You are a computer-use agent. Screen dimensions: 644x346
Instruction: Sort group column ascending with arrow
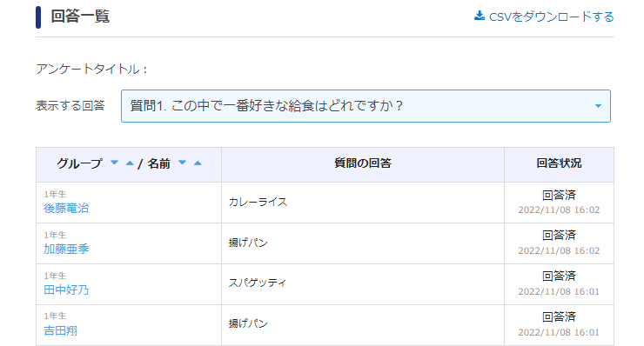click(x=130, y=163)
